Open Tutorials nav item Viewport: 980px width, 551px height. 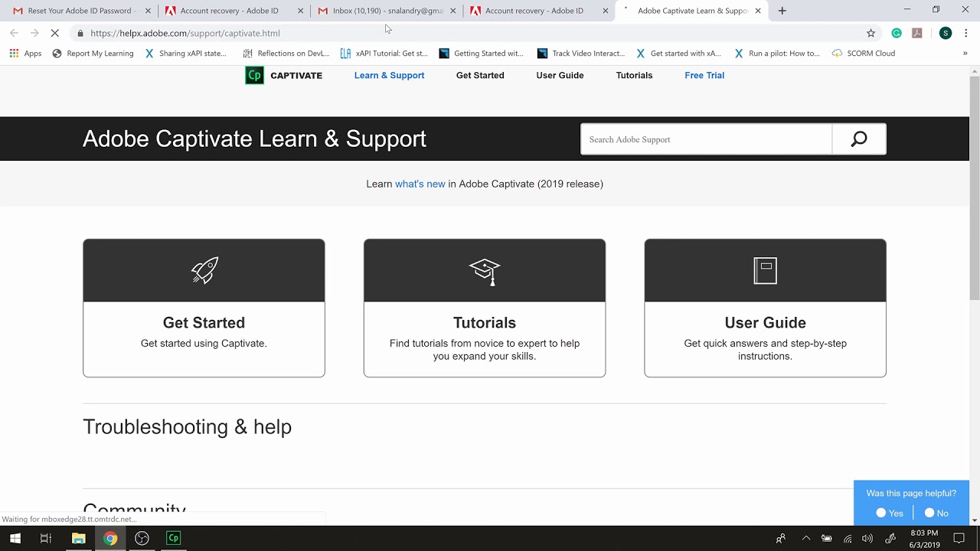[634, 75]
